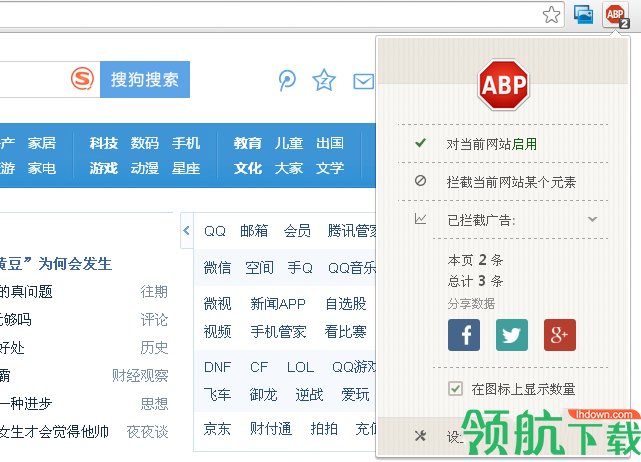The width and height of the screenshot is (641, 462).
Task: Open the 空间 link
Action: [x=259, y=268]
